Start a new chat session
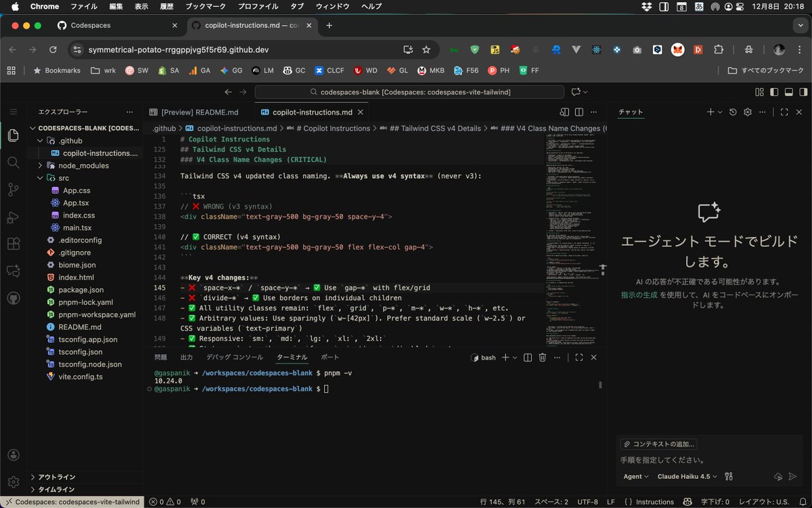This screenshot has height=508, width=812. coord(709,112)
